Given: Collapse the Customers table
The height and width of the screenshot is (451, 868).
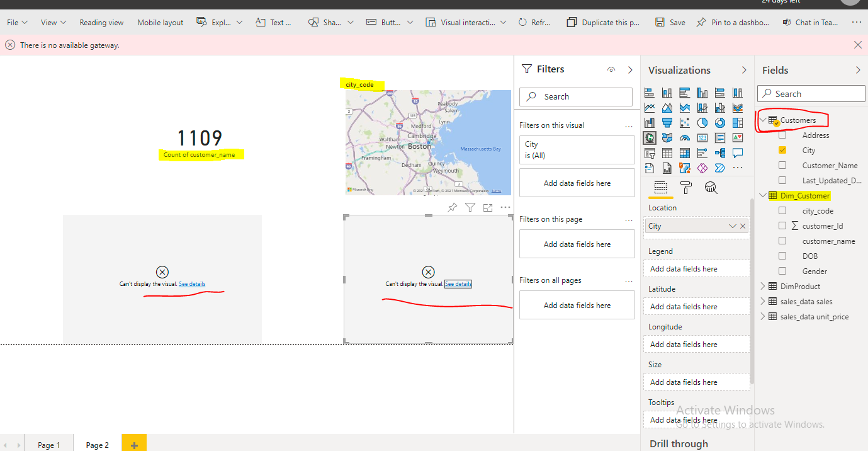Looking at the screenshot, I should click(763, 120).
